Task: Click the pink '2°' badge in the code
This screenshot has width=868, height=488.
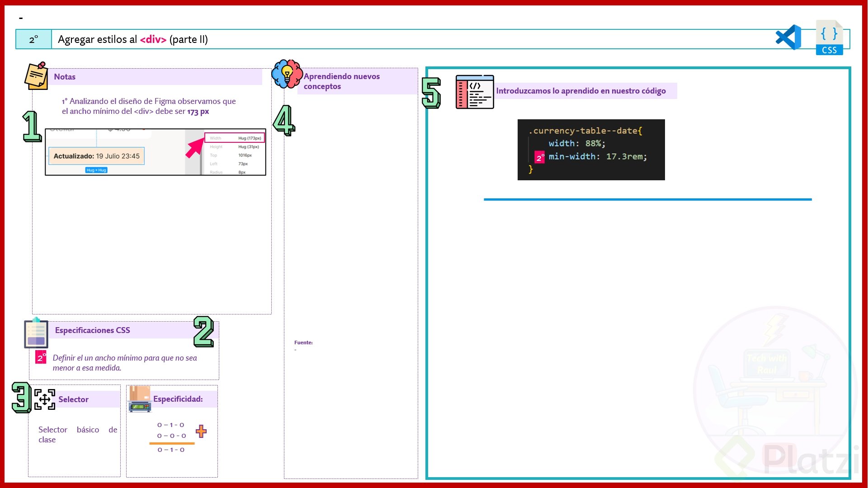Action: pyautogui.click(x=540, y=157)
